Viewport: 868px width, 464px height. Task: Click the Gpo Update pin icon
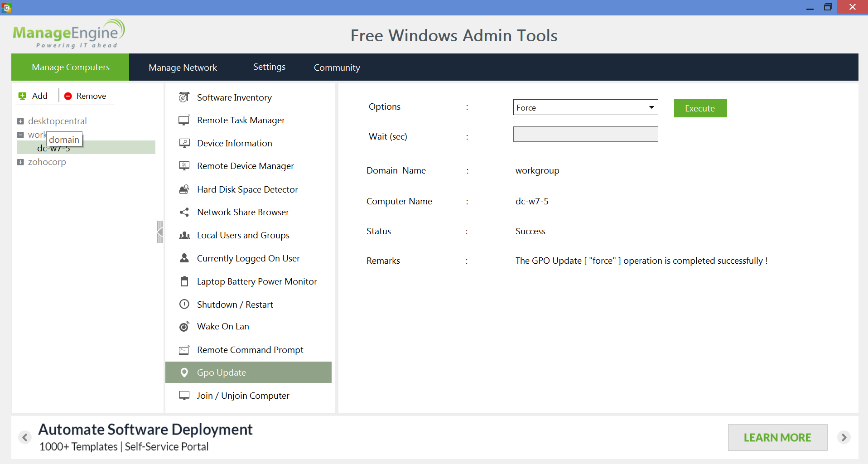[x=184, y=372]
